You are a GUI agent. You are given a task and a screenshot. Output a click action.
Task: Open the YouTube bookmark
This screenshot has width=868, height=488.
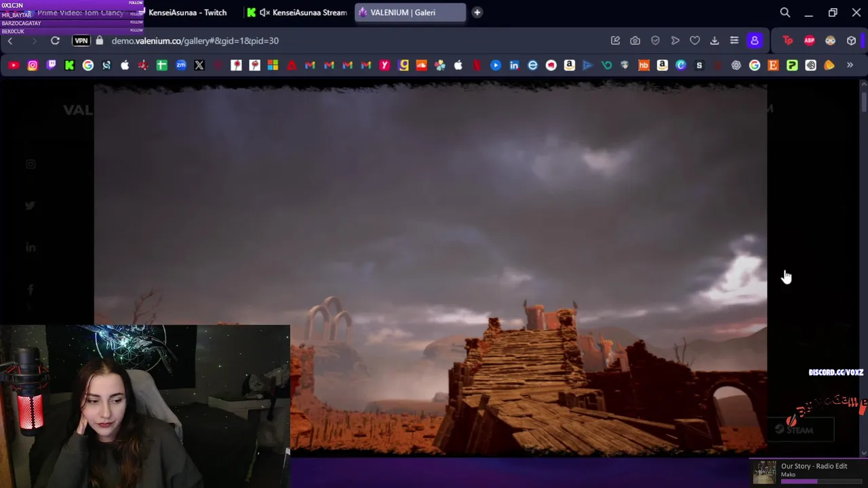coord(14,65)
